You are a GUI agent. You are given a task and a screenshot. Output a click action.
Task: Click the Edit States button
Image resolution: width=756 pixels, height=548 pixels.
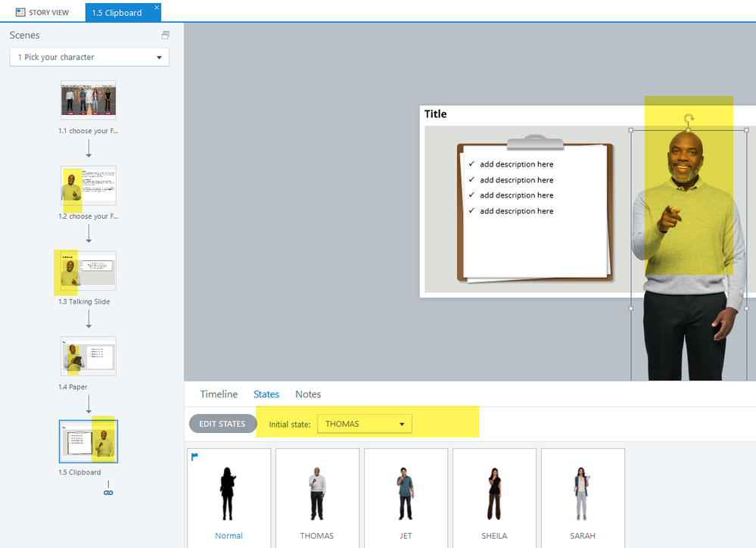pyautogui.click(x=222, y=424)
